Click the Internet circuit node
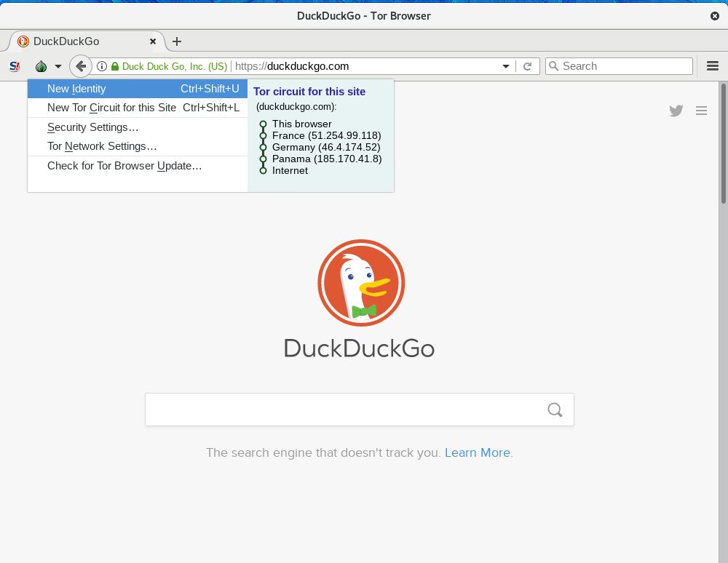This screenshot has height=563, width=728. pyautogui.click(x=290, y=171)
